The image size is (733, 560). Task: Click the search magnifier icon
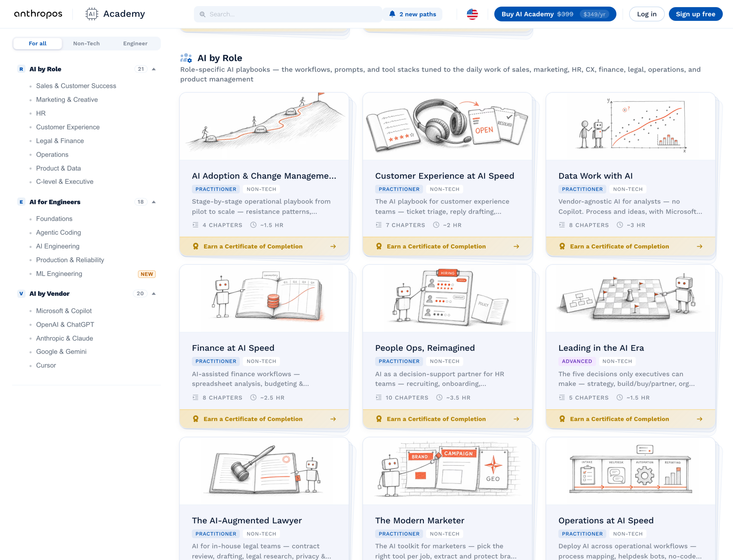(202, 14)
